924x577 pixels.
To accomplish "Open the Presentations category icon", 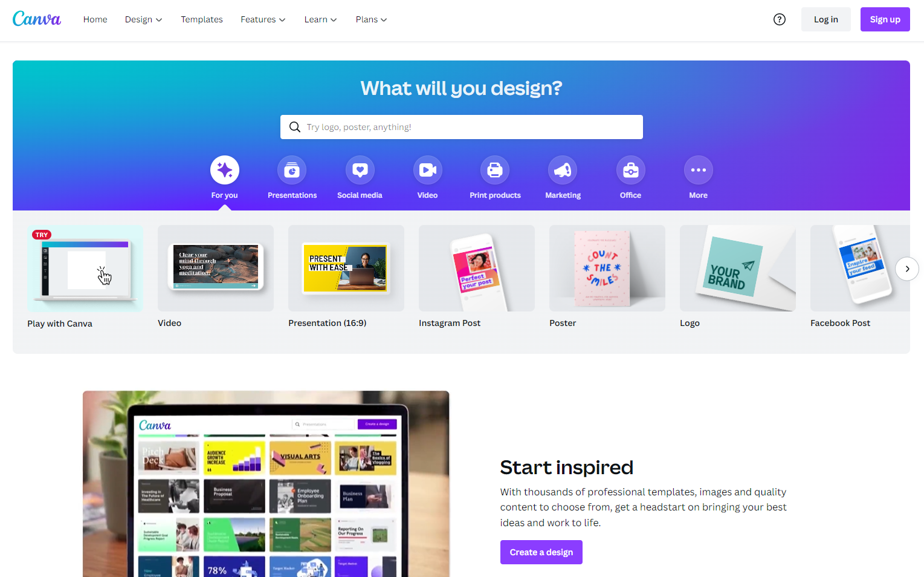I will (x=292, y=170).
